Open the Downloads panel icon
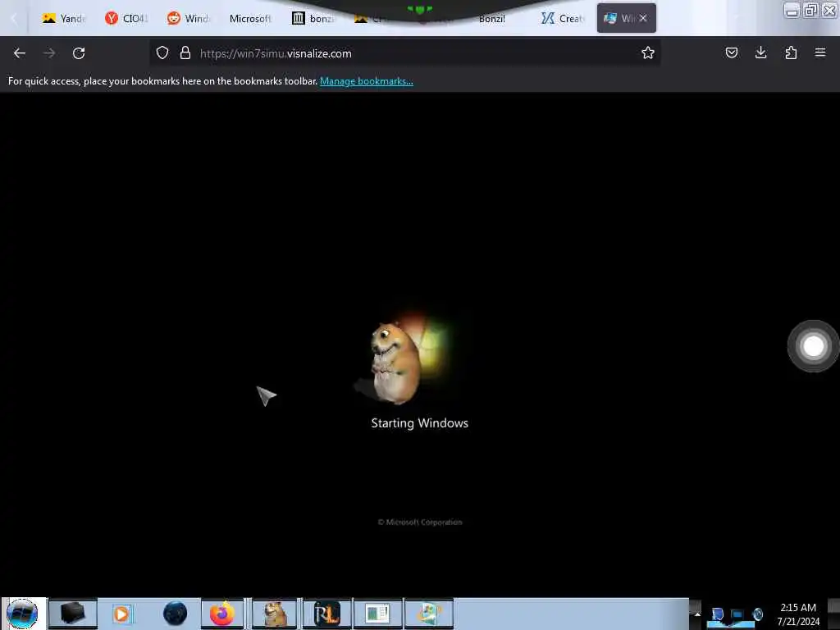The height and width of the screenshot is (630, 840). click(x=760, y=53)
